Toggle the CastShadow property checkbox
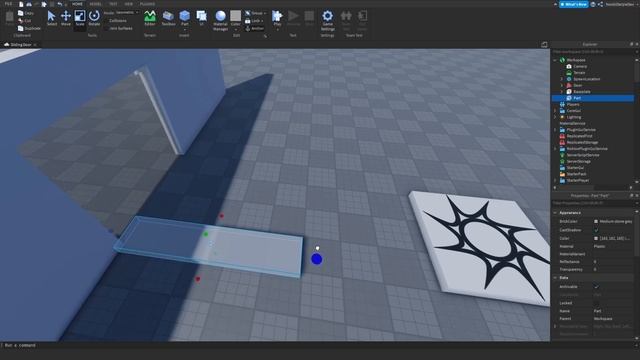The width and height of the screenshot is (640, 360). (x=596, y=230)
